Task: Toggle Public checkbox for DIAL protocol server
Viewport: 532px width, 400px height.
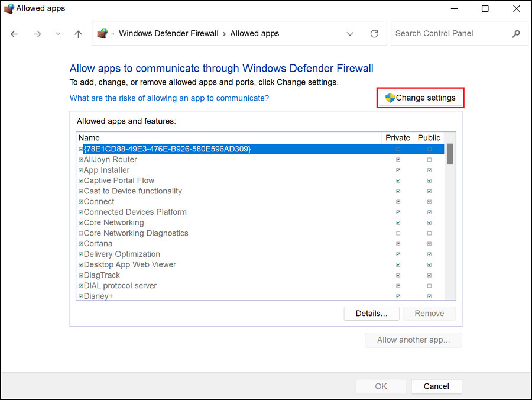Action: [x=429, y=286]
